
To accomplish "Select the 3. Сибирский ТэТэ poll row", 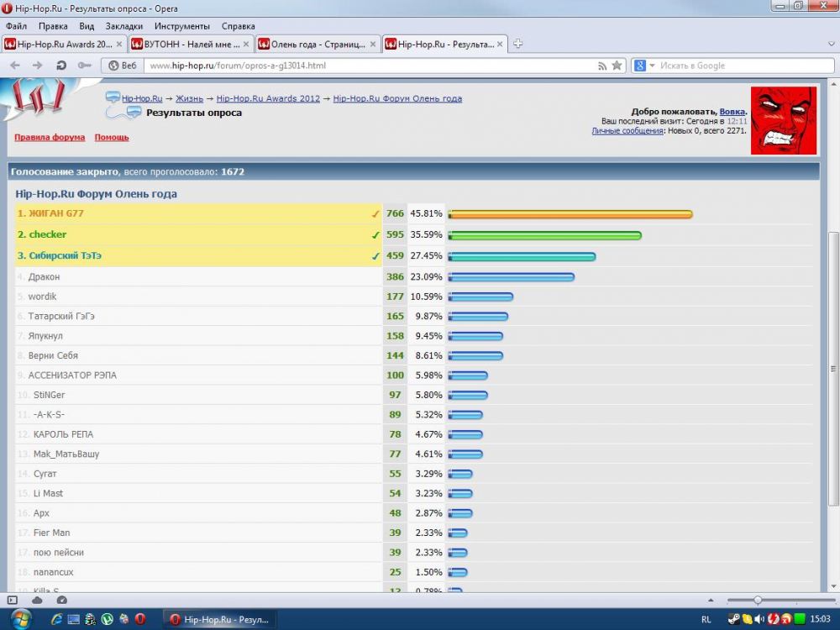I will 198,256.
